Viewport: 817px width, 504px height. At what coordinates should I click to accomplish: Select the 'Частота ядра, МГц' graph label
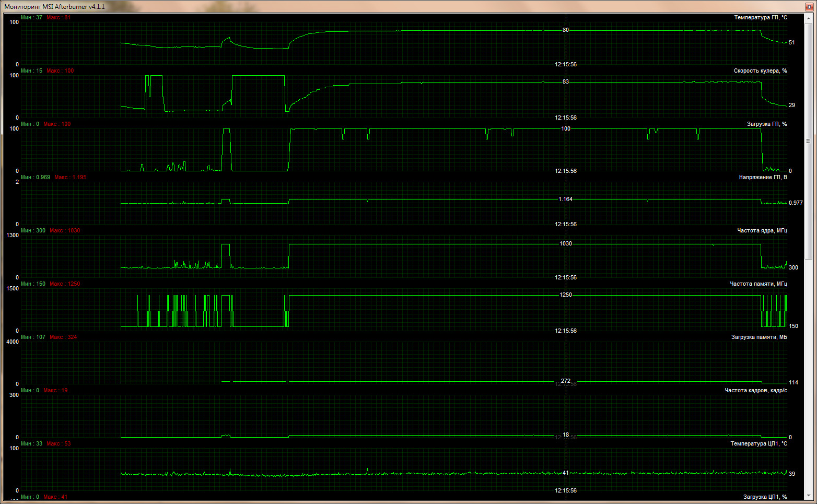pos(762,231)
